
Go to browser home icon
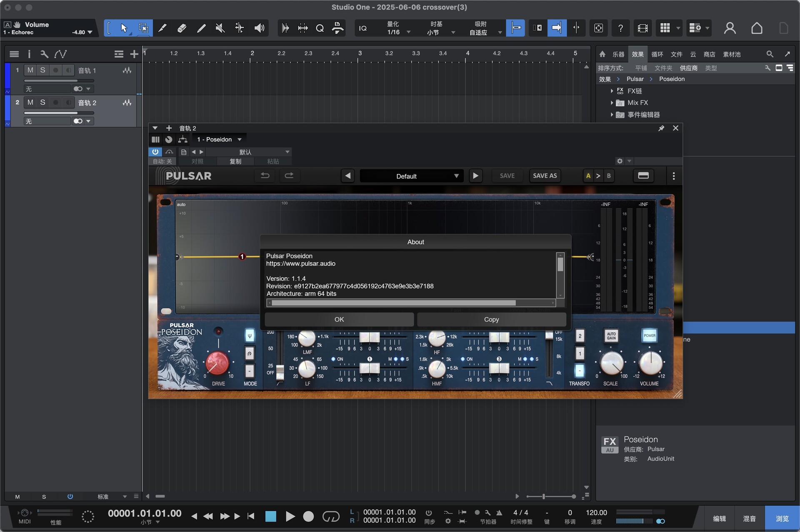pyautogui.click(x=602, y=54)
